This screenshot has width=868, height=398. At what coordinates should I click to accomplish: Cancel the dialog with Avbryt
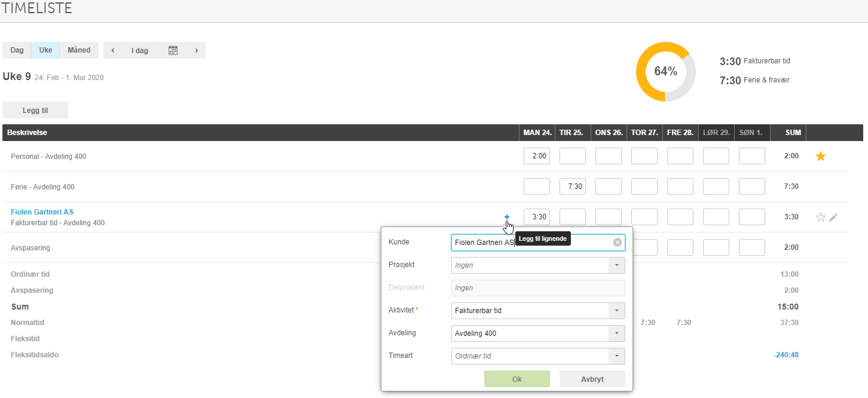tap(592, 379)
